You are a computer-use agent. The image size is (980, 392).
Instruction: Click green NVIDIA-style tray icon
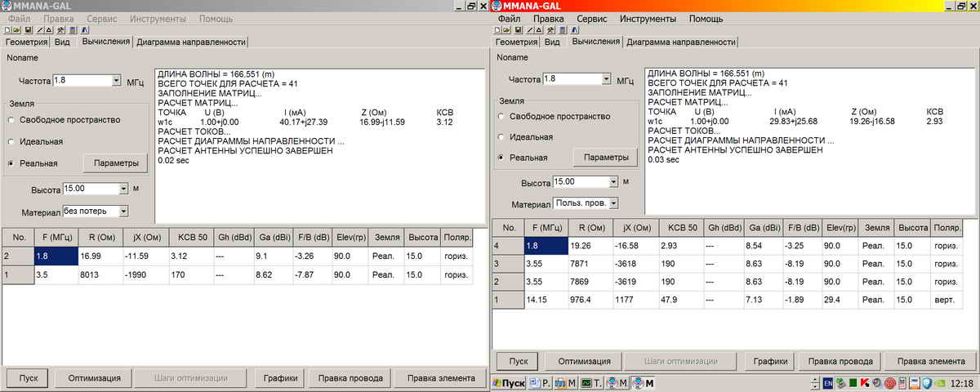(x=940, y=383)
